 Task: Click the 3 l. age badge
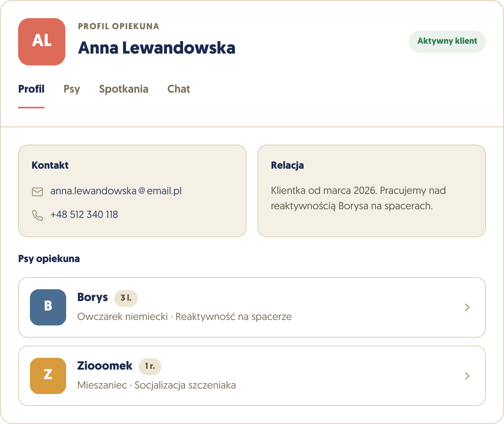click(x=126, y=298)
